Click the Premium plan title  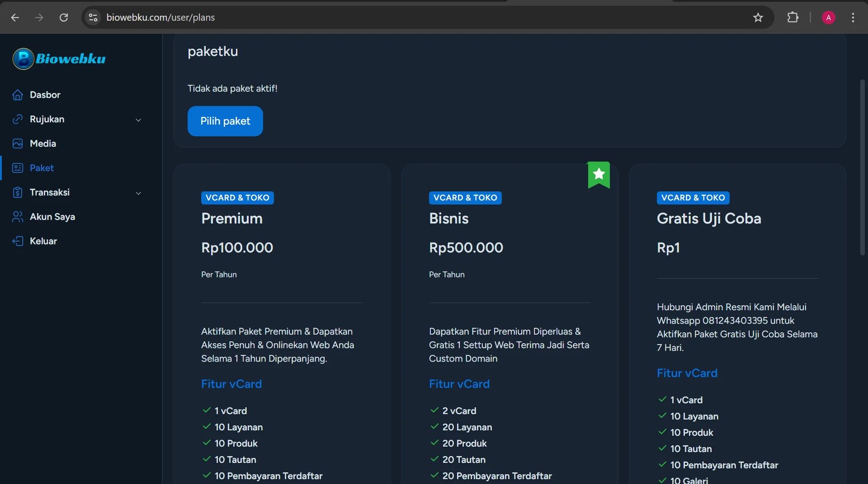coord(232,218)
